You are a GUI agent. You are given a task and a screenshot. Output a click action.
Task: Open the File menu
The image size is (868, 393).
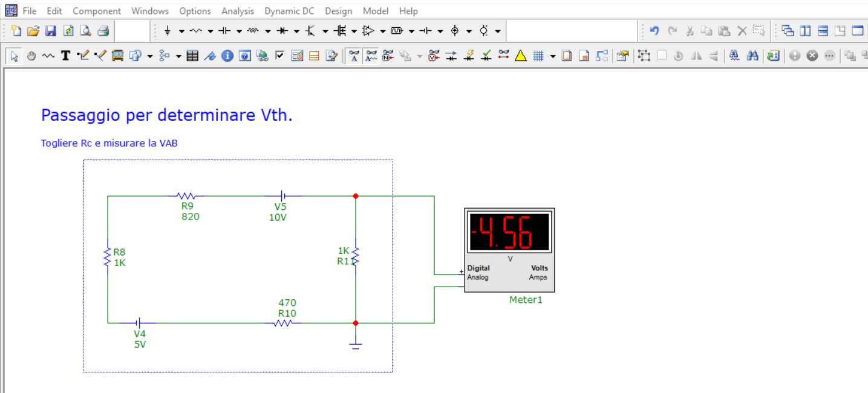coord(30,11)
